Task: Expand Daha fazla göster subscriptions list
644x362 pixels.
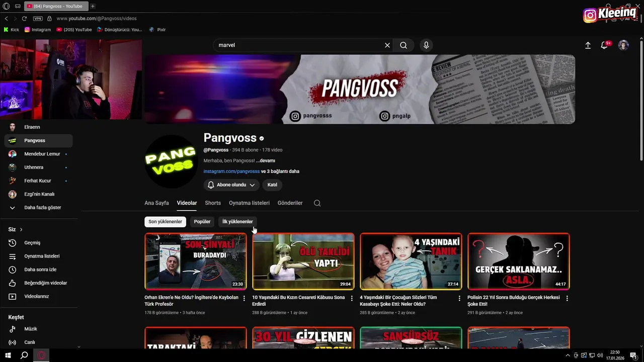Action: click(38, 208)
